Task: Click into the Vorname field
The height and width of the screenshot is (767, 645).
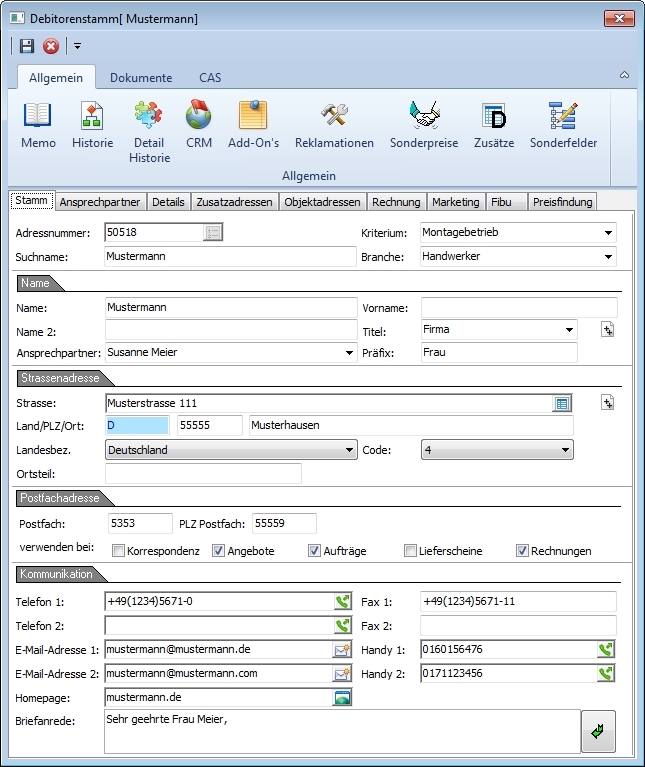Action: pyautogui.click(x=519, y=308)
